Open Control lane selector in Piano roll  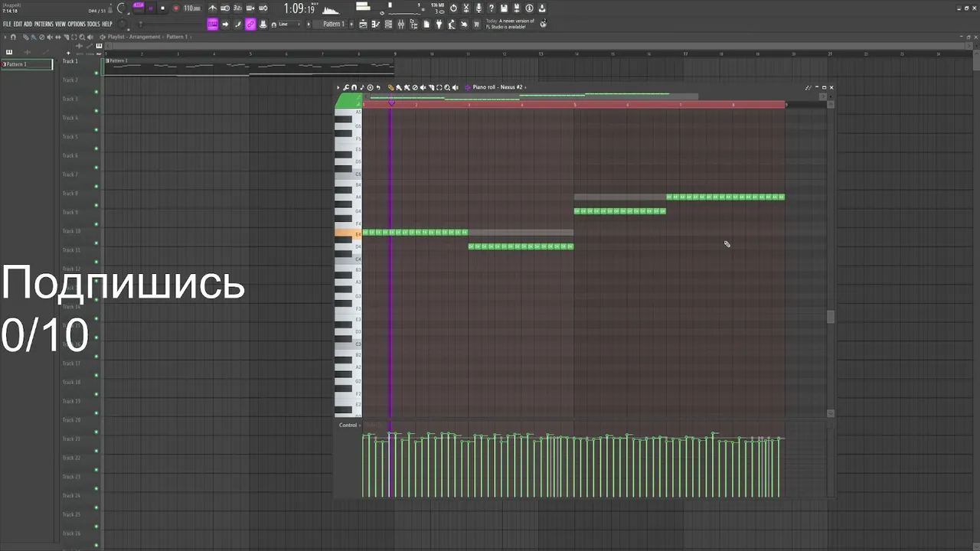click(348, 425)
